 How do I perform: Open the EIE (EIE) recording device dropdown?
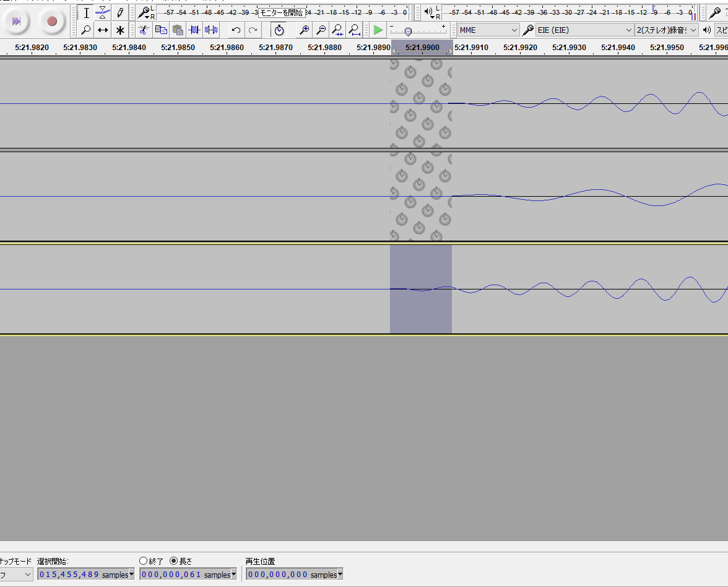(584, 30)
